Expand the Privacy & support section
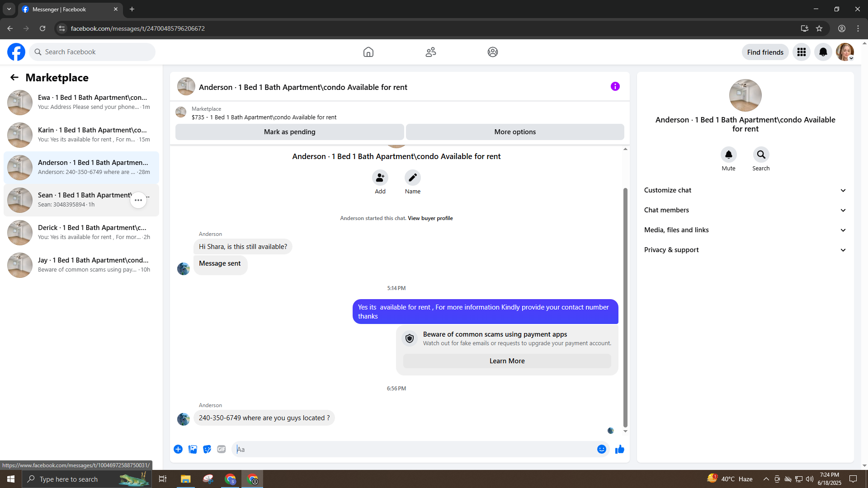 745,250
